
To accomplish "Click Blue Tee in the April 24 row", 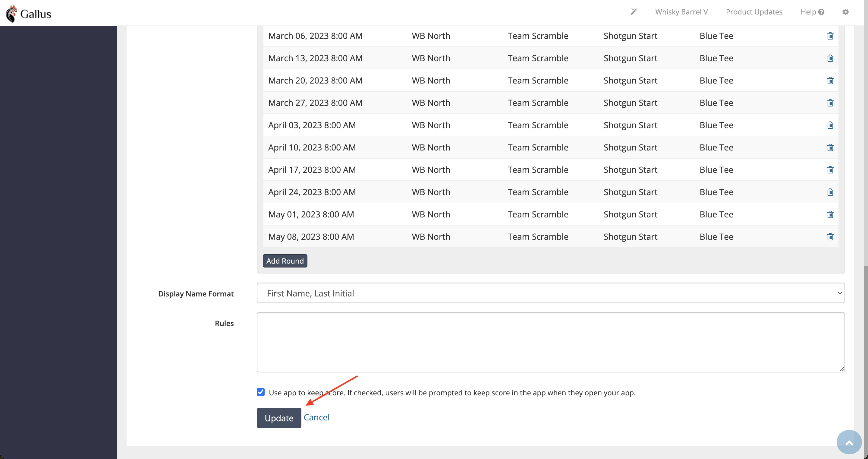I will tap(716, 192).
